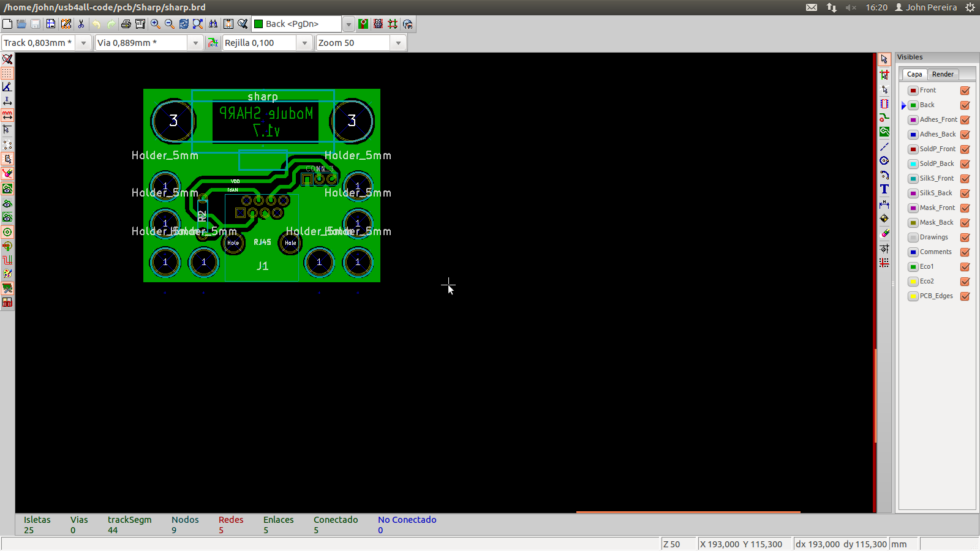
Task: Switch units to inches
Action: click(7, 101)
